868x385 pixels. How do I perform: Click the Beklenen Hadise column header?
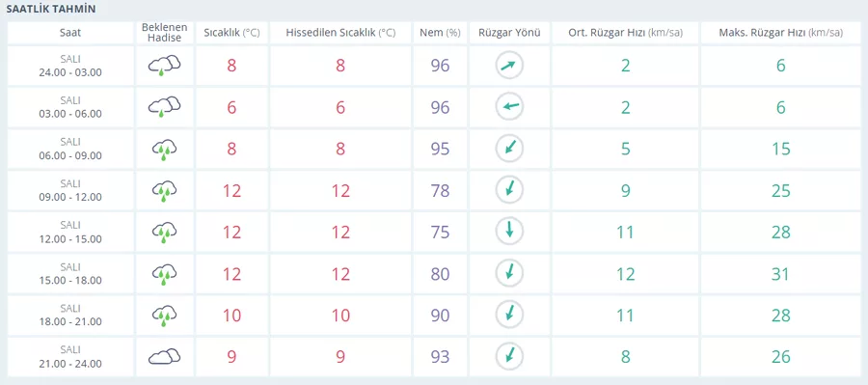pos(164,33)
